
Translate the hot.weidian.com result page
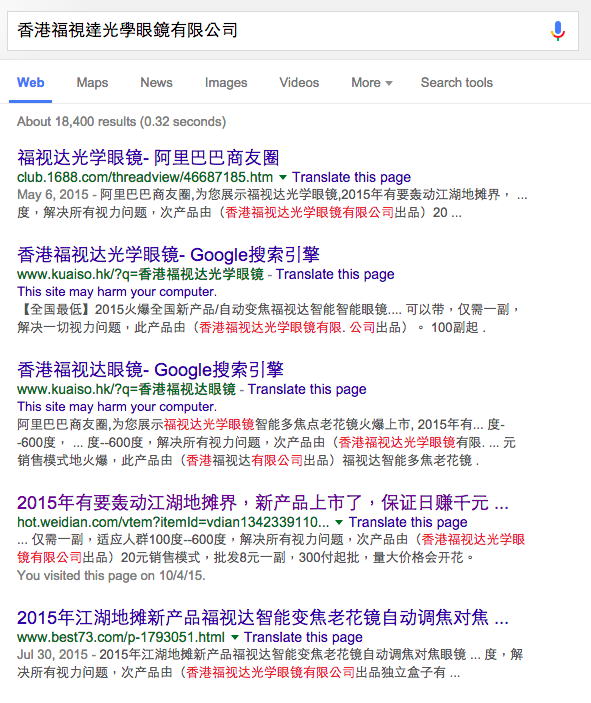(408, 522)
